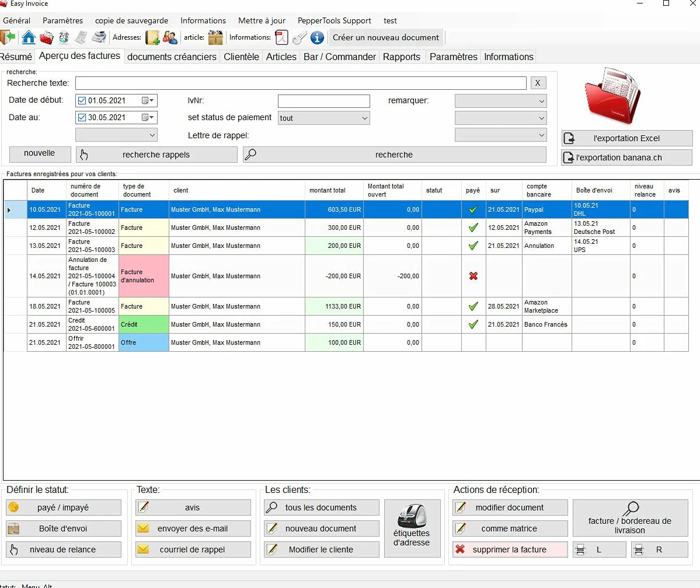
Task: Open the Mettre à jour menu
Action: pyautogui.click(x=262, y=20)
